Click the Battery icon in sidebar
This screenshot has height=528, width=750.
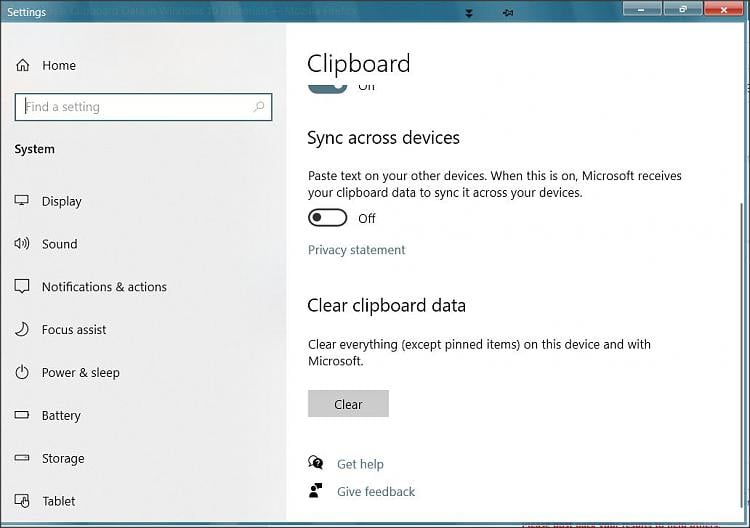(22, 416)
